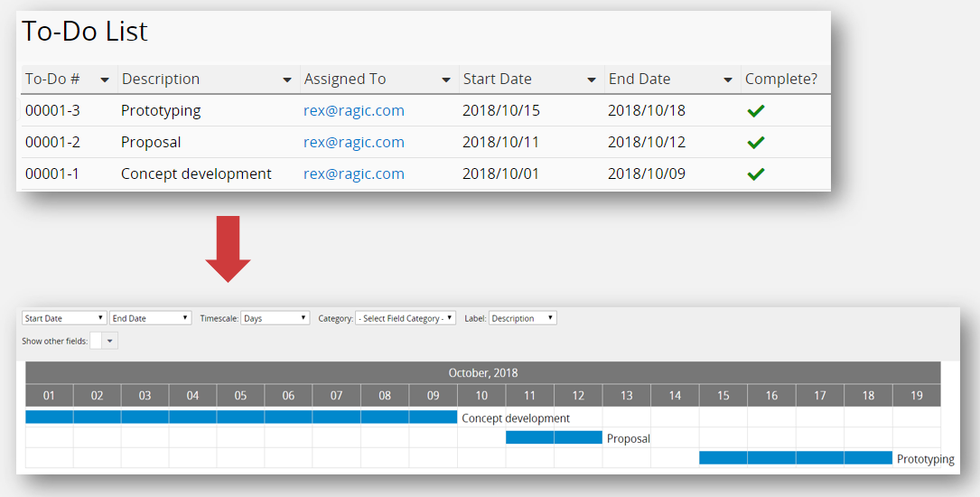Open the Label Description dropdown

[522, 318]
